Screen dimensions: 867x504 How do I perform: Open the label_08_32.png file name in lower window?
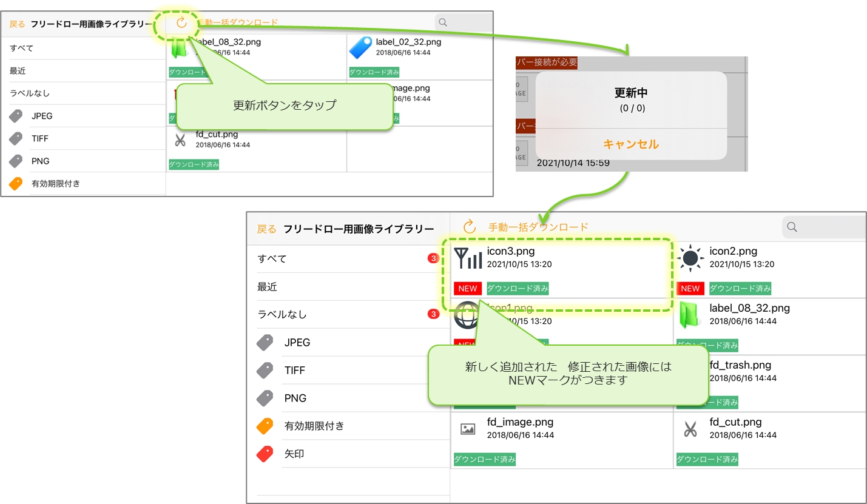click(749, 308)
